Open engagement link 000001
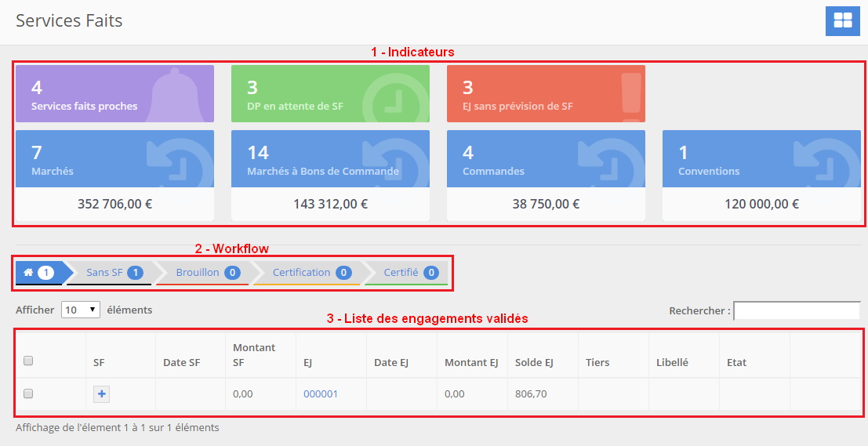 (x=321, y=393)
